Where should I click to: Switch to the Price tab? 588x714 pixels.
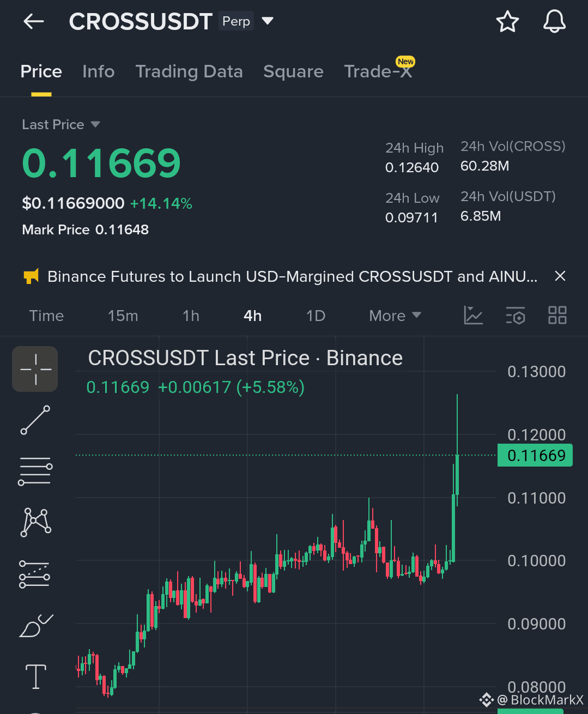(41, 71)
